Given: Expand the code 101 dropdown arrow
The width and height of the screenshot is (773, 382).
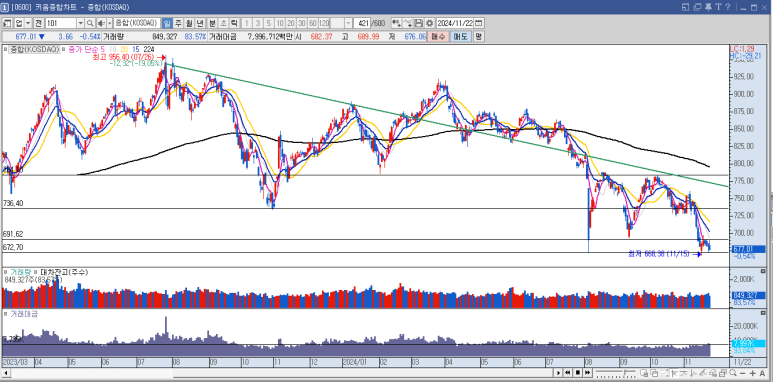Looking at the screenshot, I should click(x=80, y=23).
